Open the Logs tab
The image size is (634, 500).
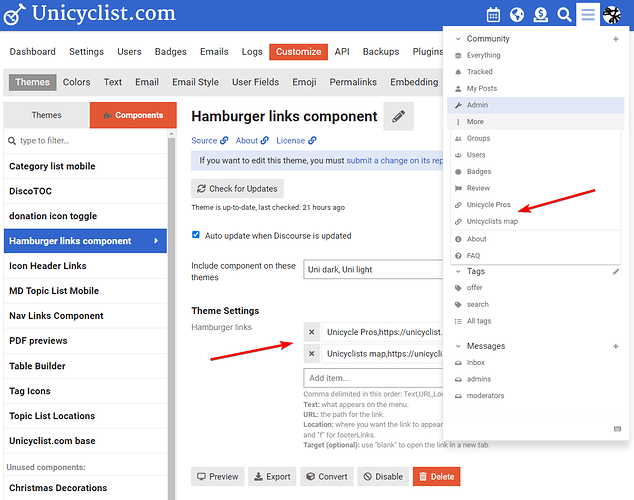click(x=252, y=52)
